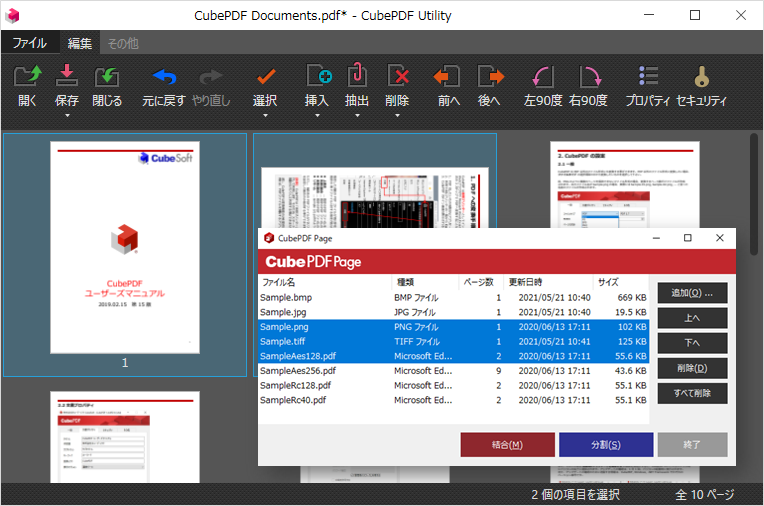Click the 削除(D) button

tap(692, 368)
